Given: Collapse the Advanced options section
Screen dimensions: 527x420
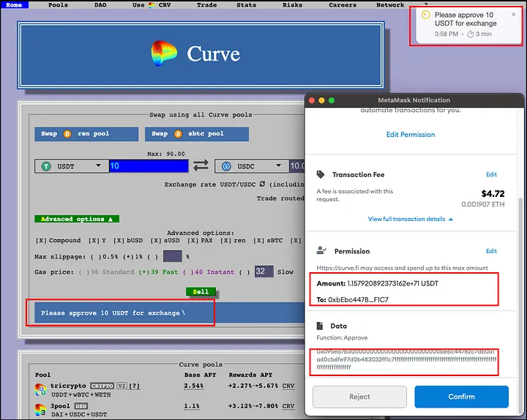Looking at the screenshot, I should point(76,219).
